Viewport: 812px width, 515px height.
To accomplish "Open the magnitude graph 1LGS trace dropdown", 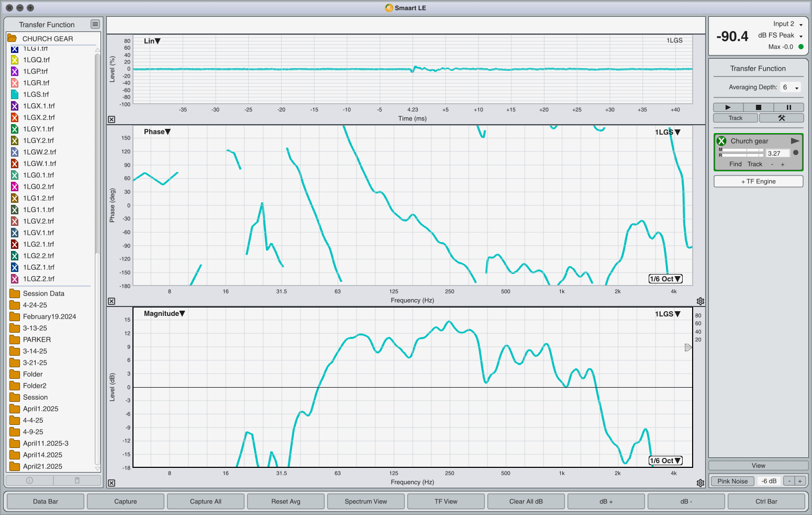I will click(x=668, y=314).
